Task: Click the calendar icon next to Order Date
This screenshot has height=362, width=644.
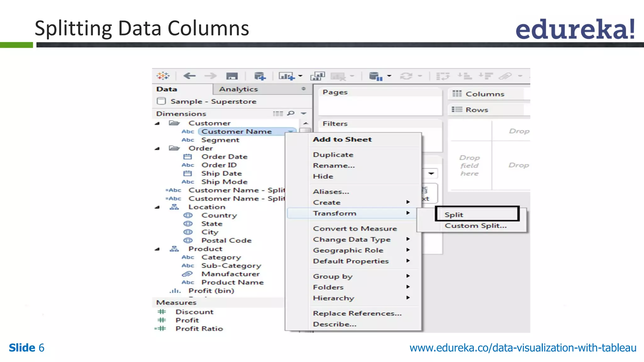Action: [187, 156]
